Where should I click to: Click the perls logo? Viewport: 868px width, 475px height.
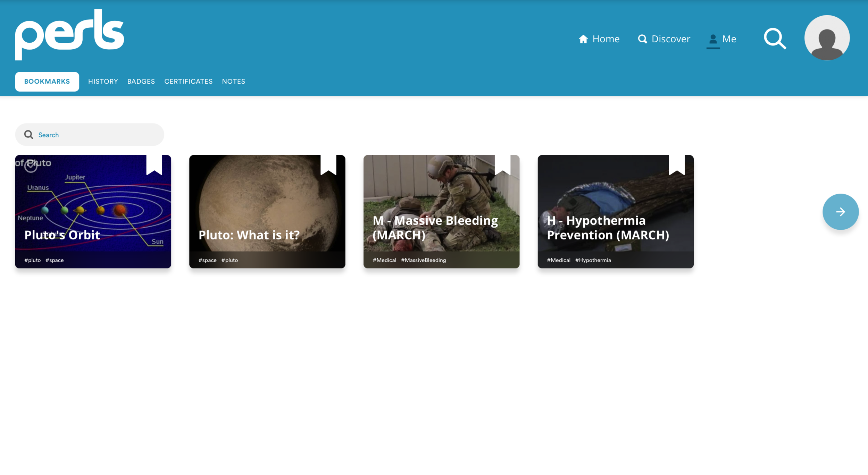point(69,35)
